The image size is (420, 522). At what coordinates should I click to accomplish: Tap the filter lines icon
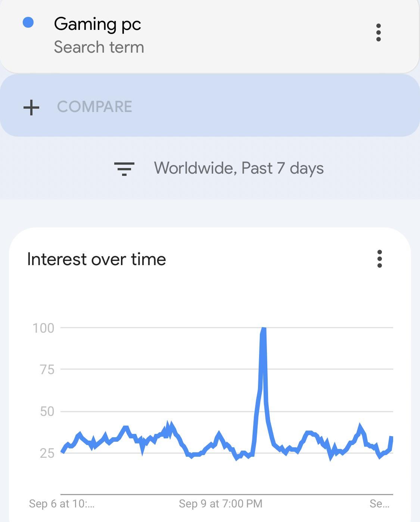tap(124, 169)
